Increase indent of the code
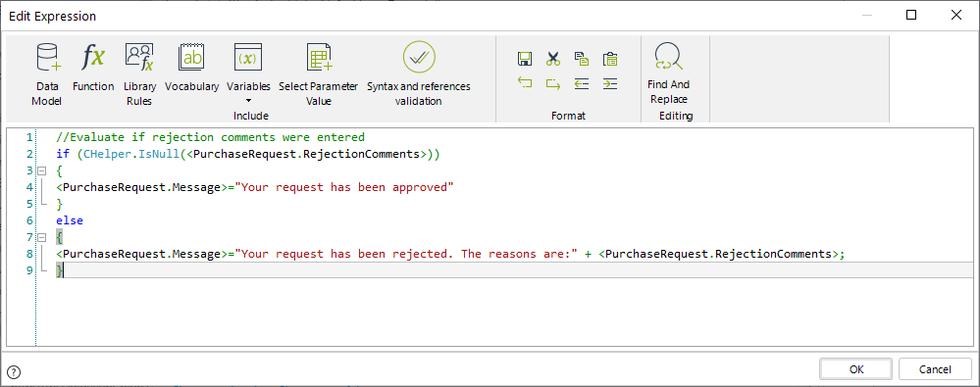Image resolution: width=980 pixels, height=387 pixels. pos(610,83)
